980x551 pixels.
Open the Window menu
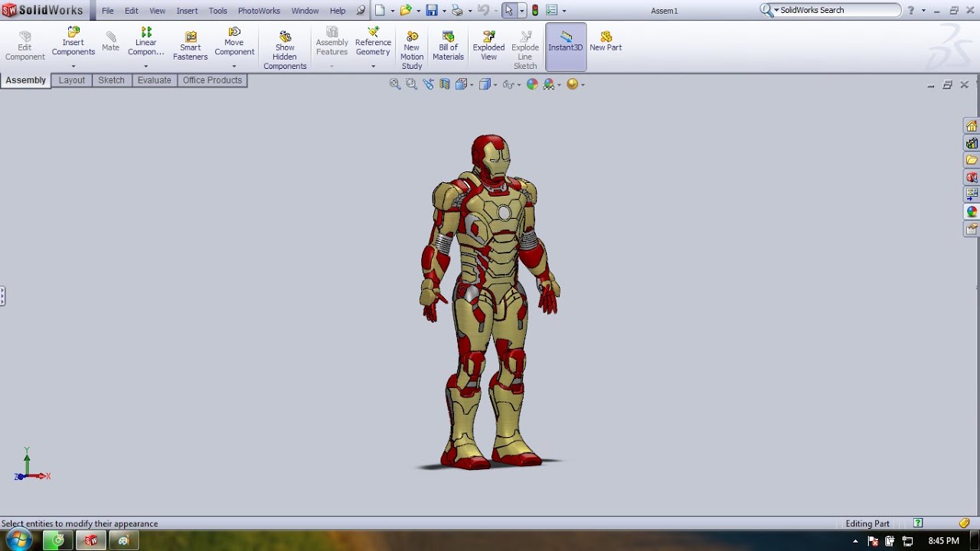(x=305, y=11)
